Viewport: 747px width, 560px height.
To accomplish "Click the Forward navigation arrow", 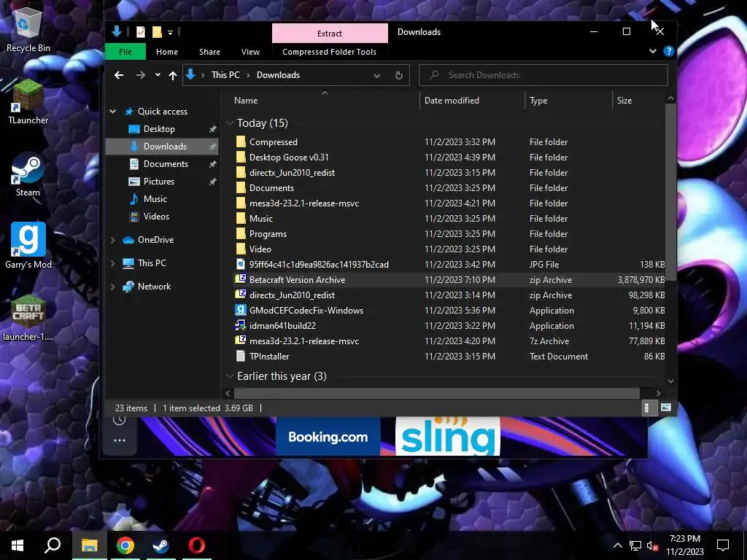I will tap(141, 75).
